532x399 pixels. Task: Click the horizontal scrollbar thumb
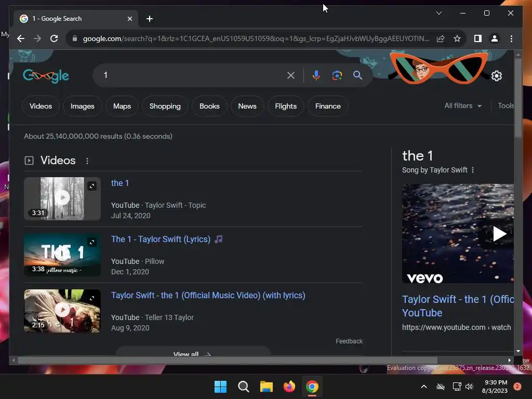228,361
